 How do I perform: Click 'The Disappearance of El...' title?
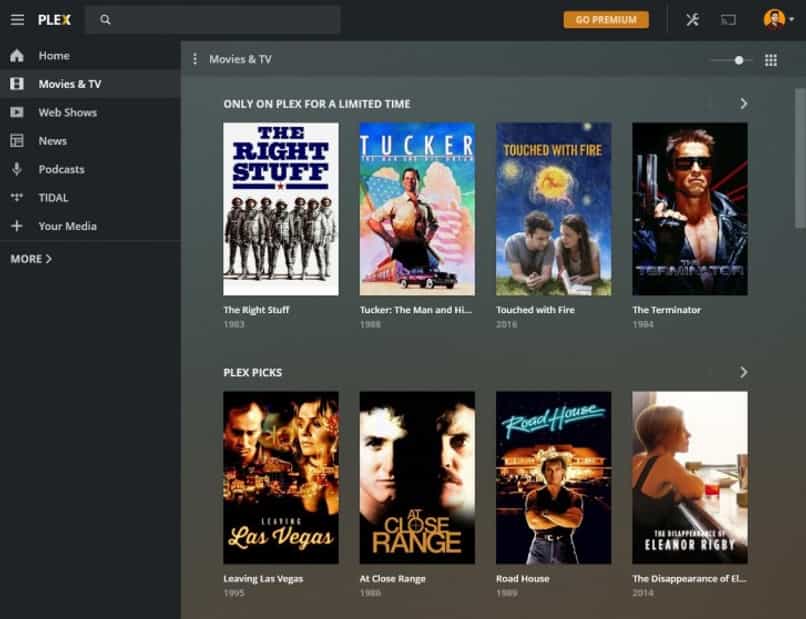(689, 578)
